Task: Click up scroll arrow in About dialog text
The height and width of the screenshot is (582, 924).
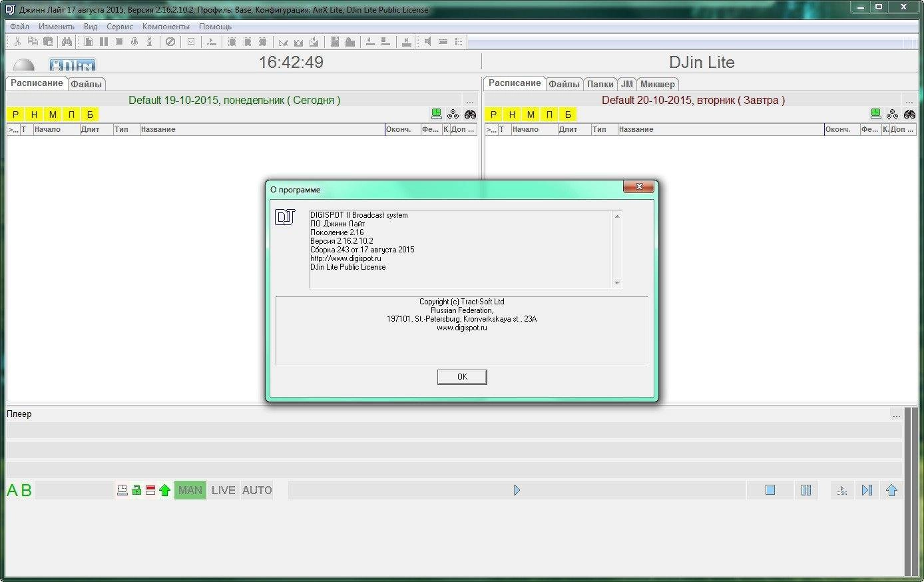Action: click(x=617, y=216)
